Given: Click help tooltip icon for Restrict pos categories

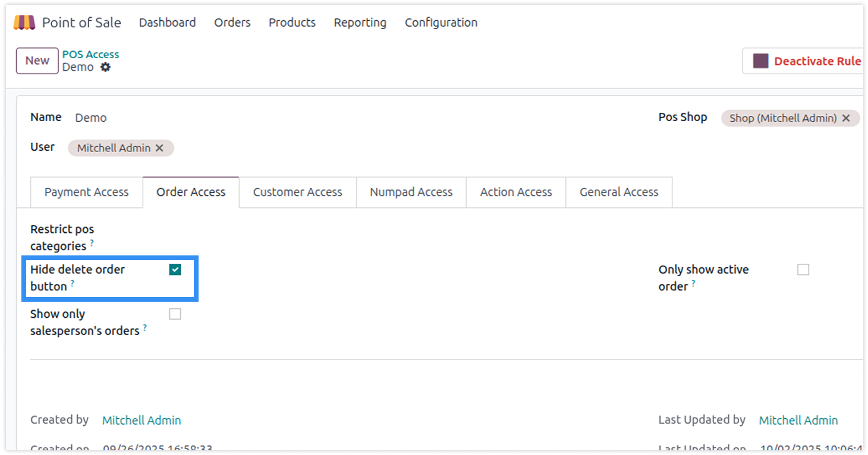Looking at the screenshot, I should (x=92, y=243).
